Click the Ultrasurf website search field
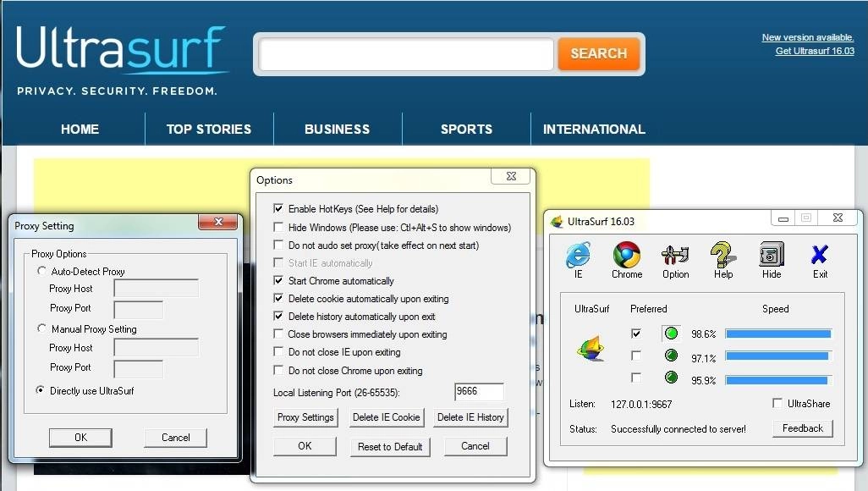 pos(406,53)
